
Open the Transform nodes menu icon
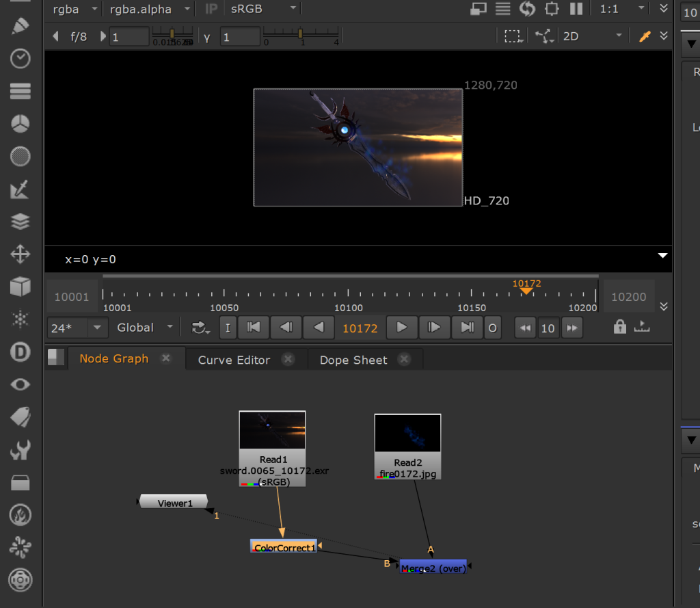click(x=21, y=254)
